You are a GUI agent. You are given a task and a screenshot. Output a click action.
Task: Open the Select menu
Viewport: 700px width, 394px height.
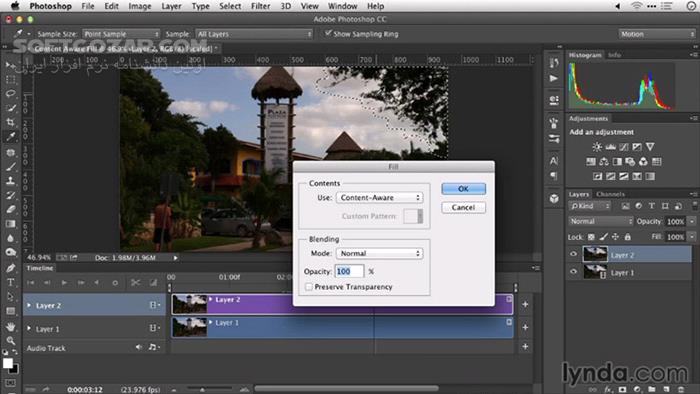[x=230, y=6]
